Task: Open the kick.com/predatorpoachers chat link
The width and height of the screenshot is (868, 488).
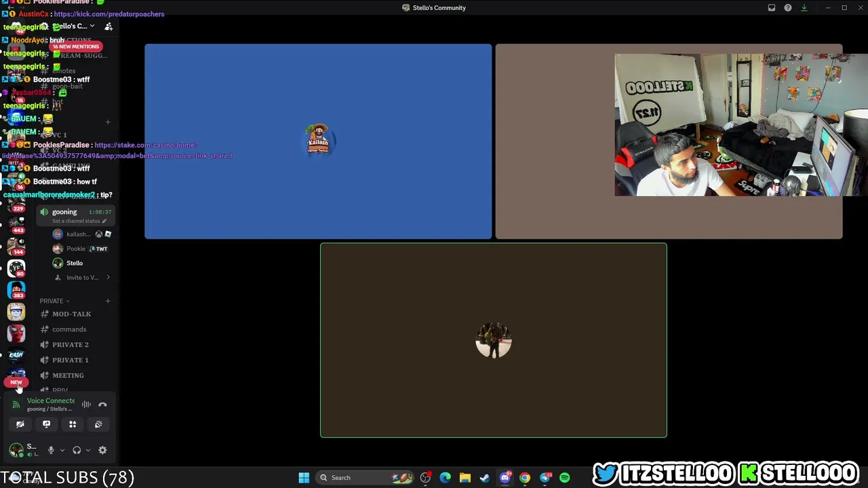Action: 109,14
